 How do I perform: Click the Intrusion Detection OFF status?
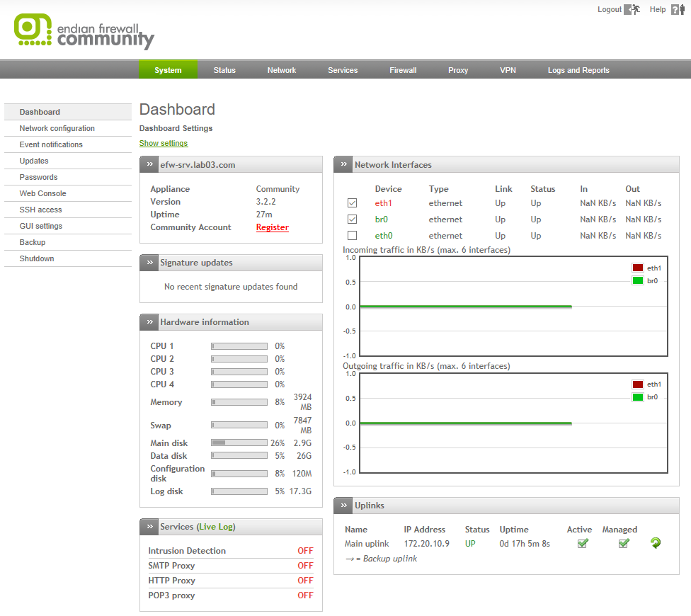pos(305,551)
